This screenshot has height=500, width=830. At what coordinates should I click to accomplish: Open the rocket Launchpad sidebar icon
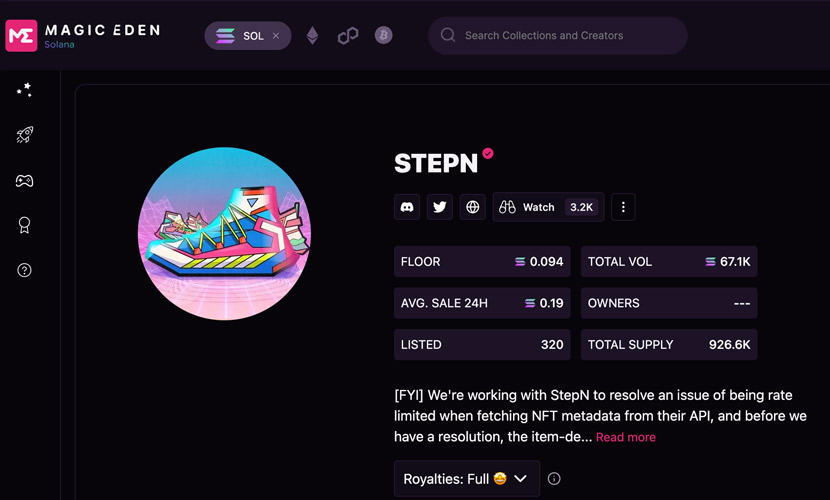[24, 135]
